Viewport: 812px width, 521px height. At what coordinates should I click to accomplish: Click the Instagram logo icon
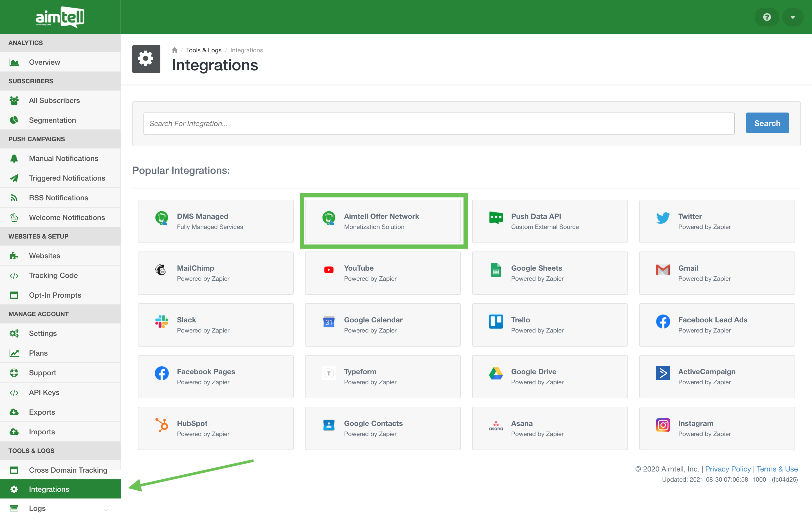[x=662, y=425]
